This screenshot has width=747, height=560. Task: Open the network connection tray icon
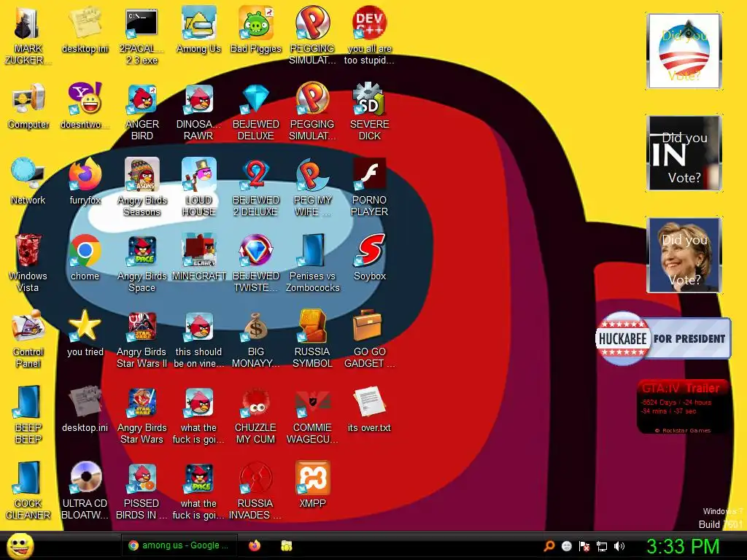click(602, 546)
